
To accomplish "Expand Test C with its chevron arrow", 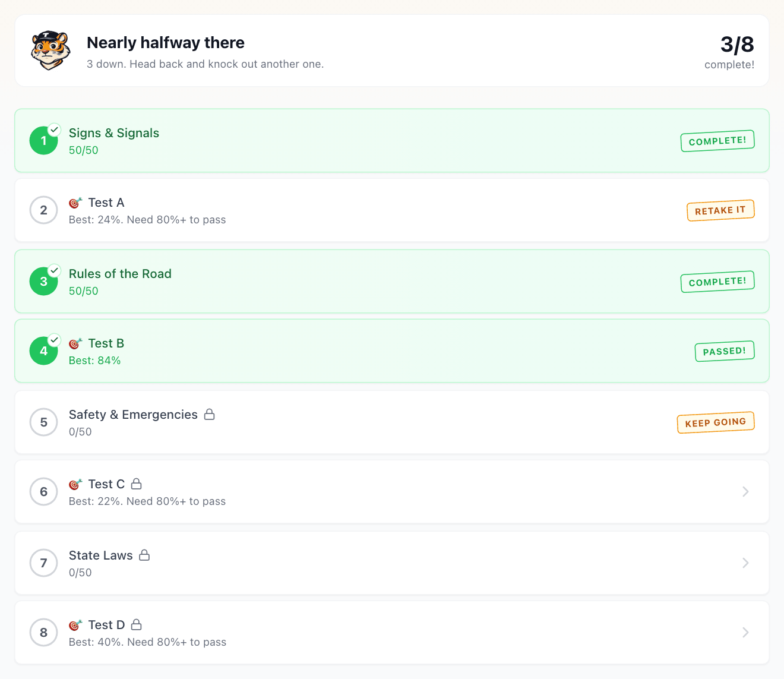I will [745, 492].
